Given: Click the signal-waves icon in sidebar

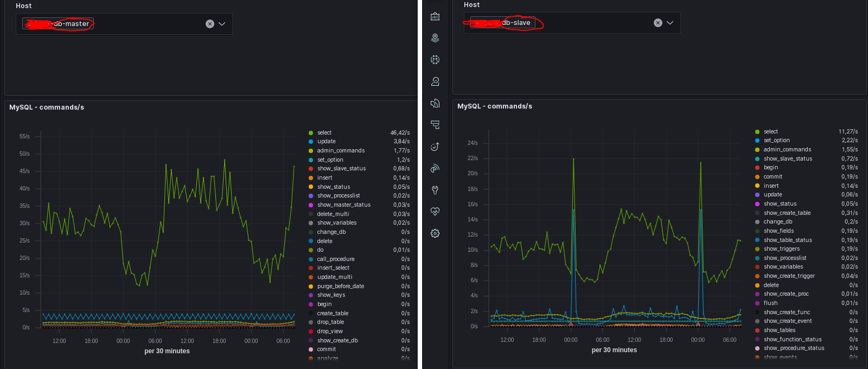Looking at the screenshot, I should click(x=435, y=168).
